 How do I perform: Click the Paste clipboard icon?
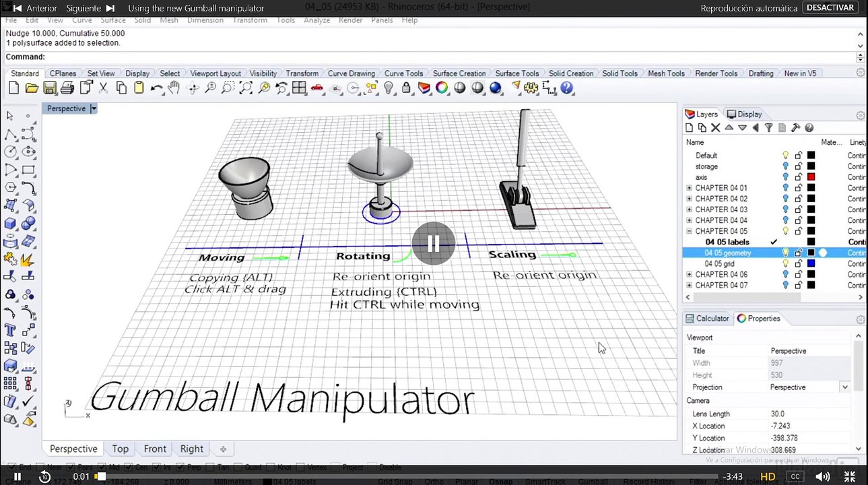click(x=139, y=88)
